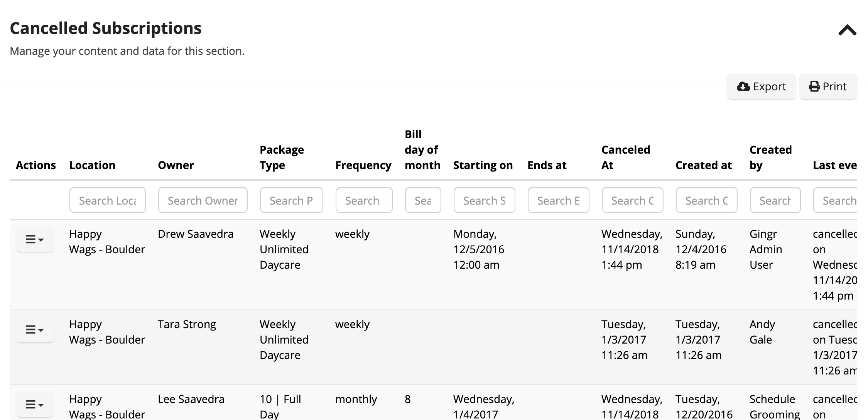Sort by the Canceled At column header
Viewport: 868px width, 420px height.
(625, 157)
